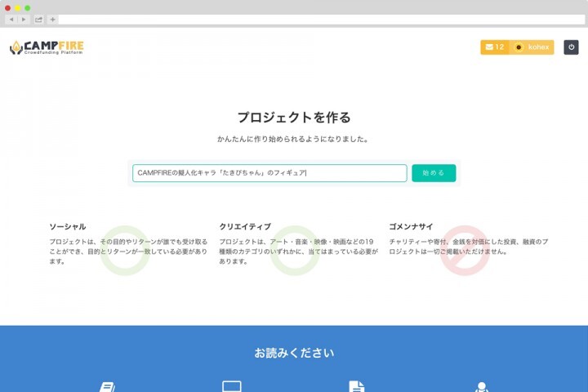The width and height of the screenshot is (588, 392).
Task: Click the CAMPFIRE logo
Action: (x=47, y=47)
